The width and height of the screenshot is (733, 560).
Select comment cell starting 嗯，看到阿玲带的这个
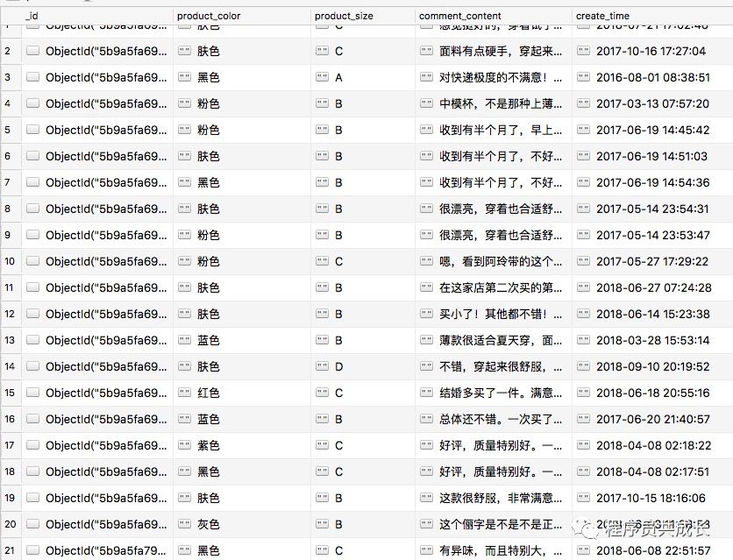coord(494,261)
